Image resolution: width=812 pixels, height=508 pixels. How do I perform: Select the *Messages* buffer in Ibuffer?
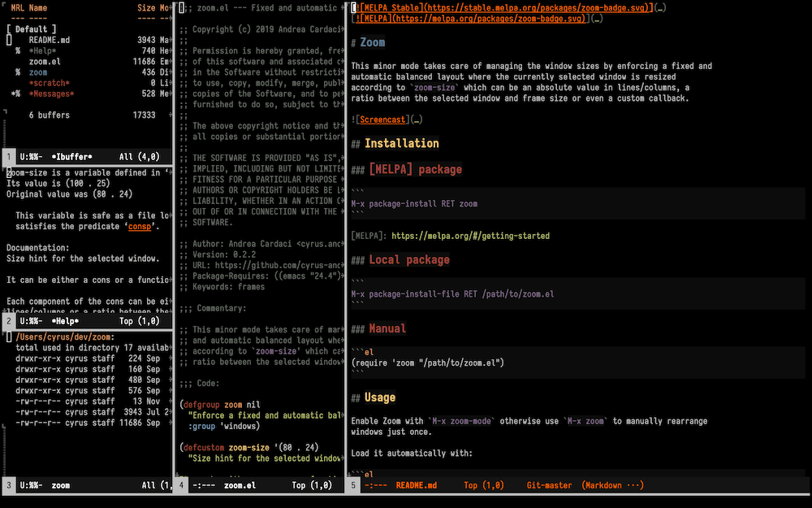tap(51, 93)
